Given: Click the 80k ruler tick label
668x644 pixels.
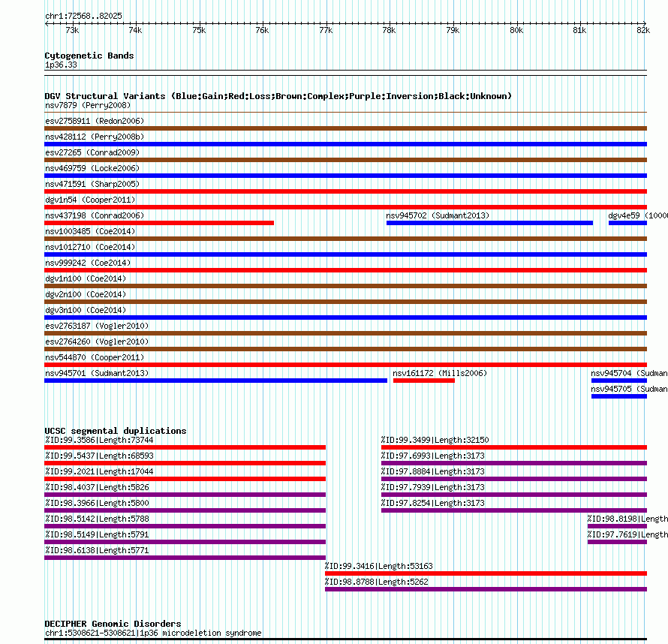Looking at the screenshot, I should [x=516, y=30].
